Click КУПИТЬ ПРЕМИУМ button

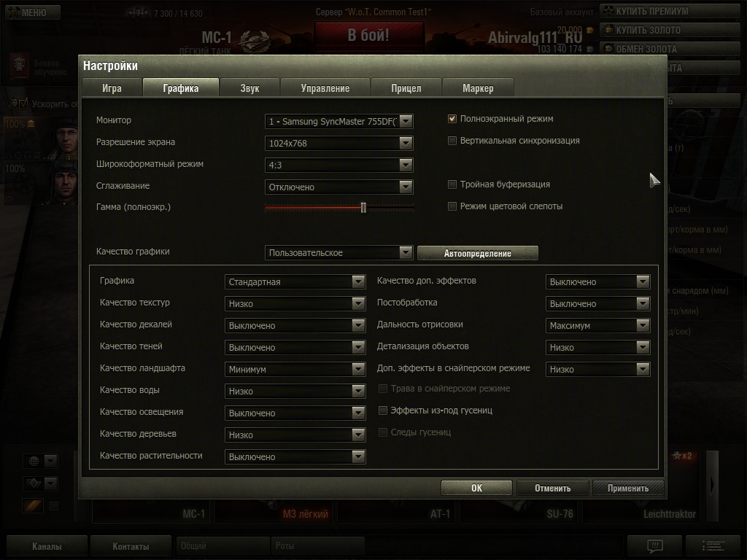click(669, 11)
